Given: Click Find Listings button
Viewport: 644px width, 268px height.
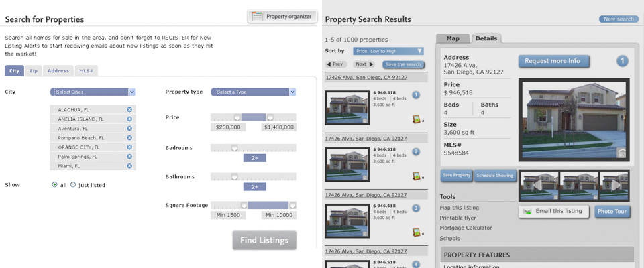Looking at the screenshot, I should coord(264,240).
